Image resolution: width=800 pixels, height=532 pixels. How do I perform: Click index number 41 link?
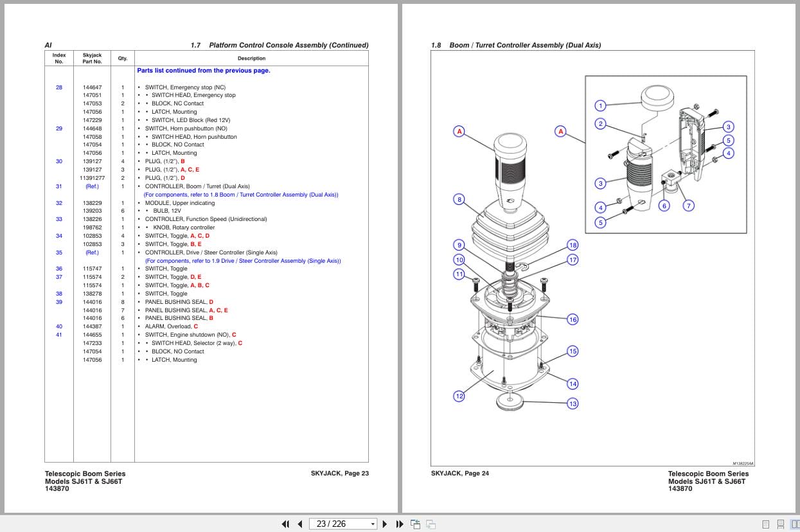[x=59, y=335]
